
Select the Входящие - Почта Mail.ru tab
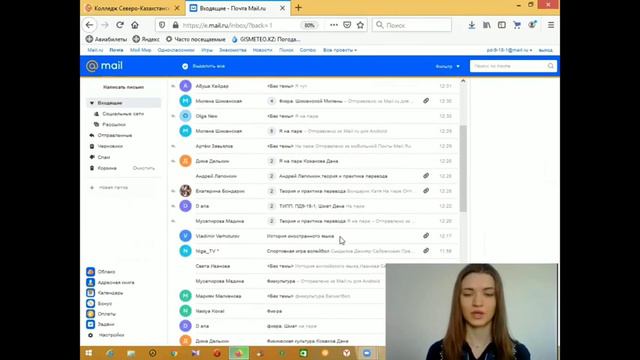[x=237, y=8]
